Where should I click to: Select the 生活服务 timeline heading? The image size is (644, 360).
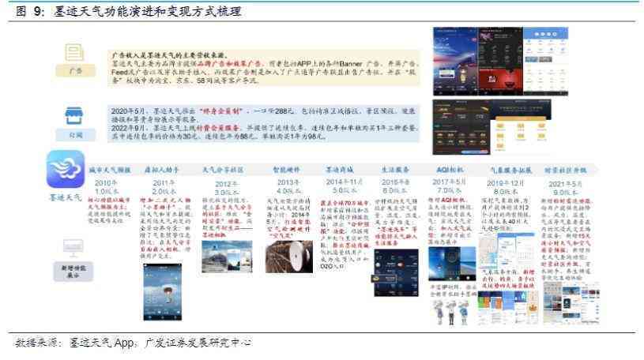[395, 169]
